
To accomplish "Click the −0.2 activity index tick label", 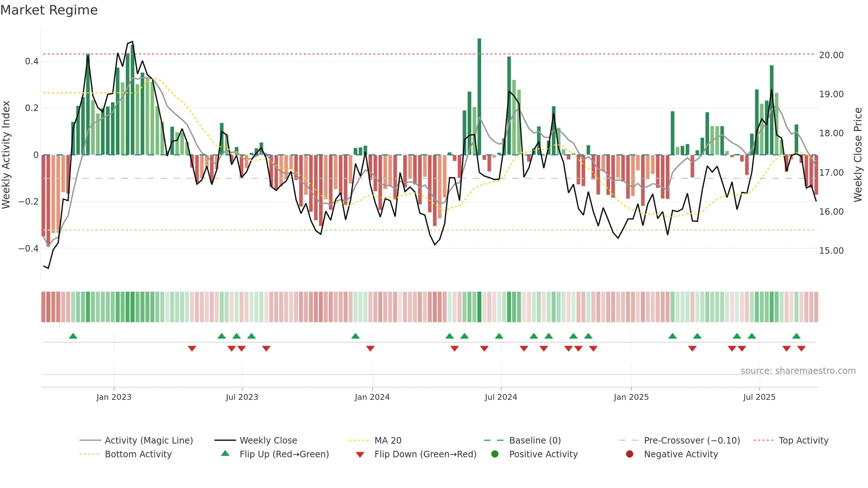I will 28,201.
